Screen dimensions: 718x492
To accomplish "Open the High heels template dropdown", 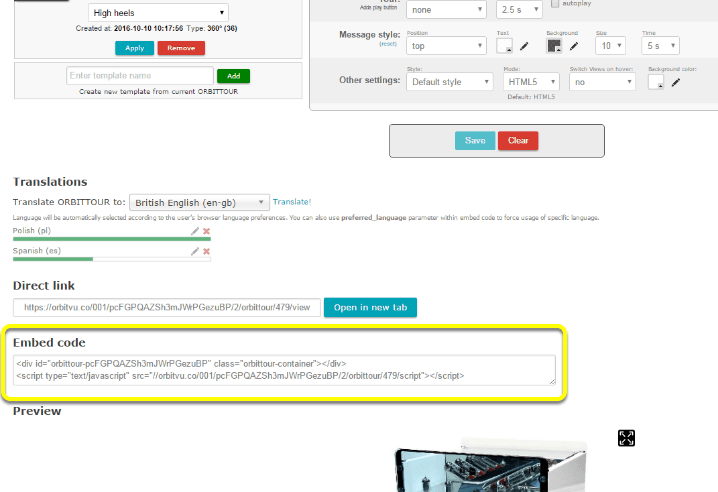I will [x=158, y=13].
